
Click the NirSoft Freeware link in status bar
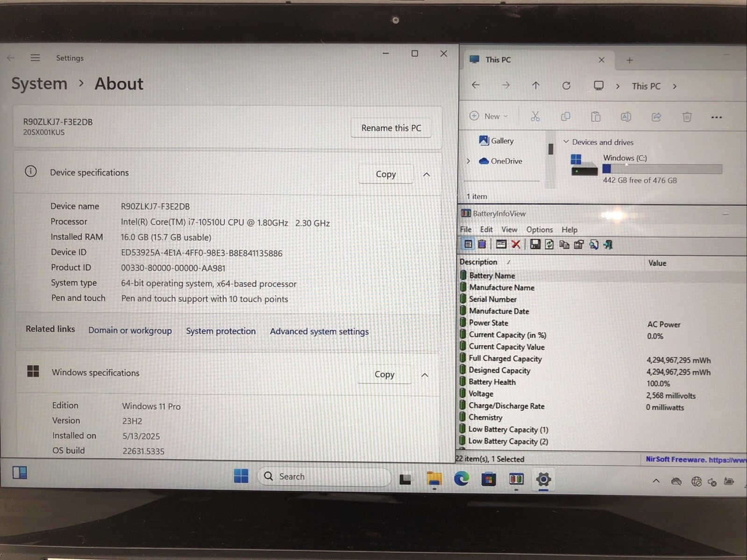click(x=696, y=460)
